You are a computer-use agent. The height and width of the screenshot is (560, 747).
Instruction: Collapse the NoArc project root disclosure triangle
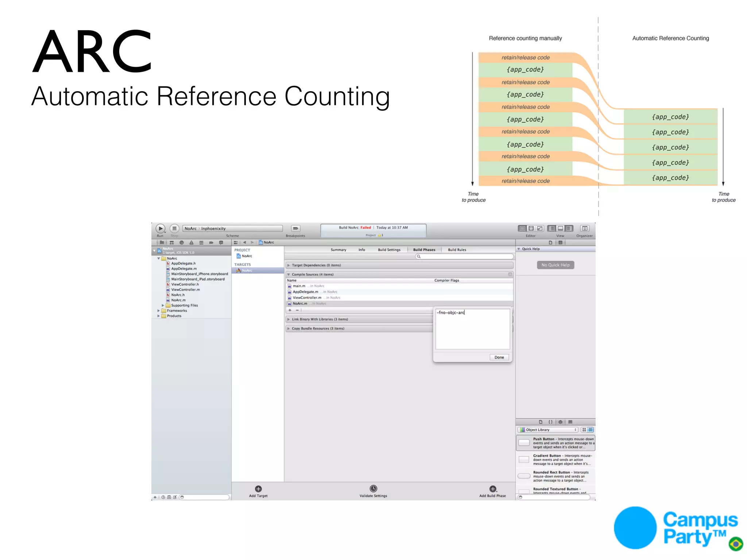[x=154, y=250]
